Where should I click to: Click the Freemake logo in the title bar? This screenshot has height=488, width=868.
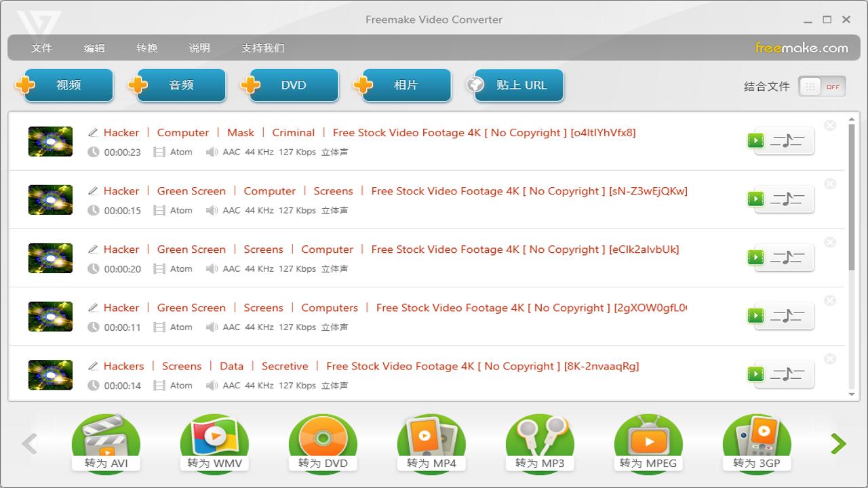click(x=39, y=24)
